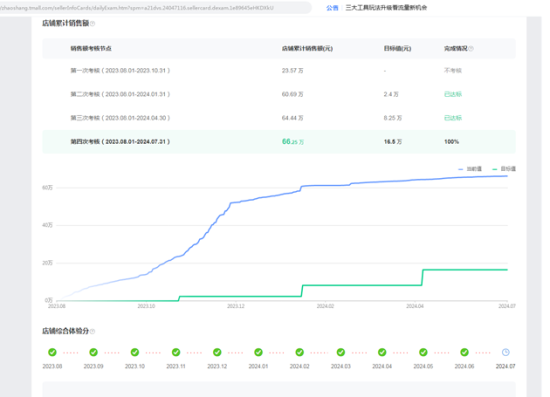Click the 公告 announcement link
This screenshot has height=397, width=550.
coord(332,8)
